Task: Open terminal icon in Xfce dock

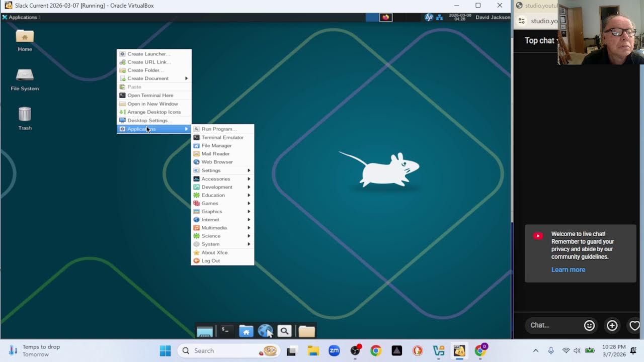Action: pos(226,331)
